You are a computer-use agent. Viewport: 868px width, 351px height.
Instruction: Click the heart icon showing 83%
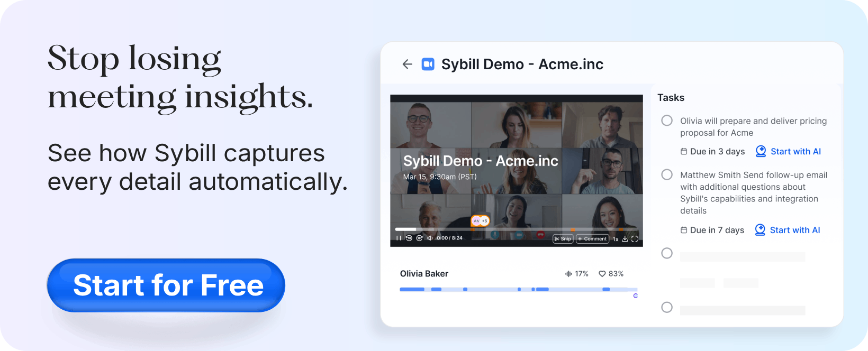pyautogui.click(x=602, y=274)
